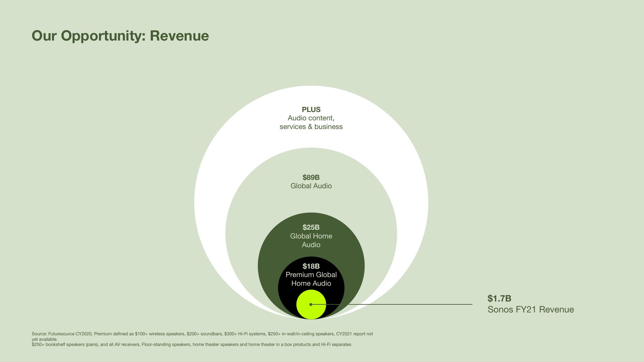The width and height of the screenshot is (644, 362).
Task: Select the '$18B' figure
Action: pyautogui.click(x=311, y=266)
